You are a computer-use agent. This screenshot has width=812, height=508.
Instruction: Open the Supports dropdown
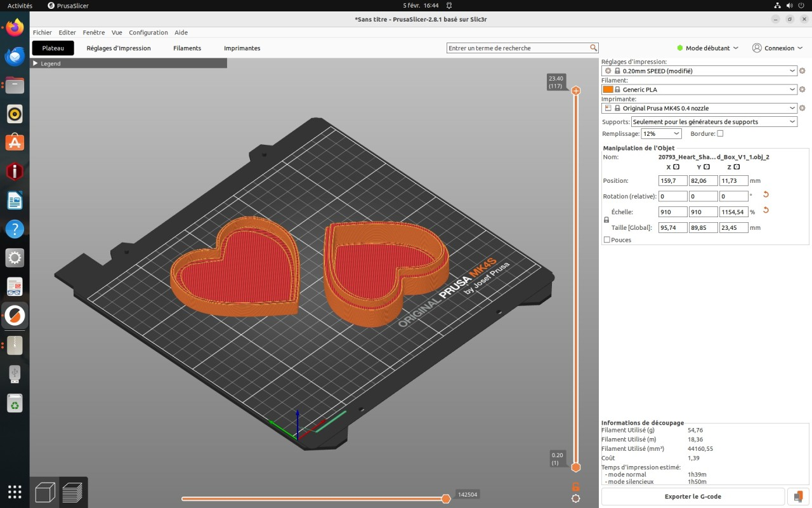(714, 122)
